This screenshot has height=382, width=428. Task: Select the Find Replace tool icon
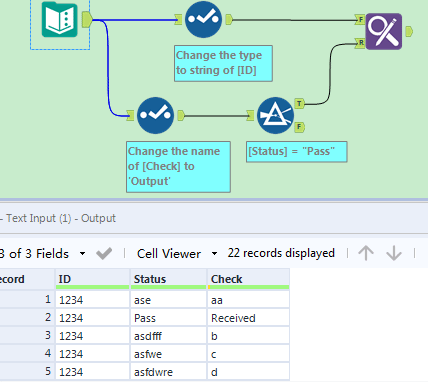(x=384, y=32)
